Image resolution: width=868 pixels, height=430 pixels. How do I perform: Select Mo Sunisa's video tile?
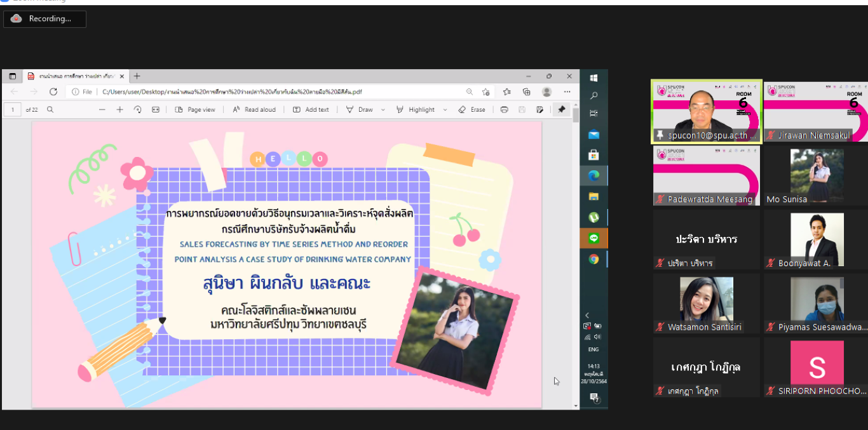(x=817, y=176)
